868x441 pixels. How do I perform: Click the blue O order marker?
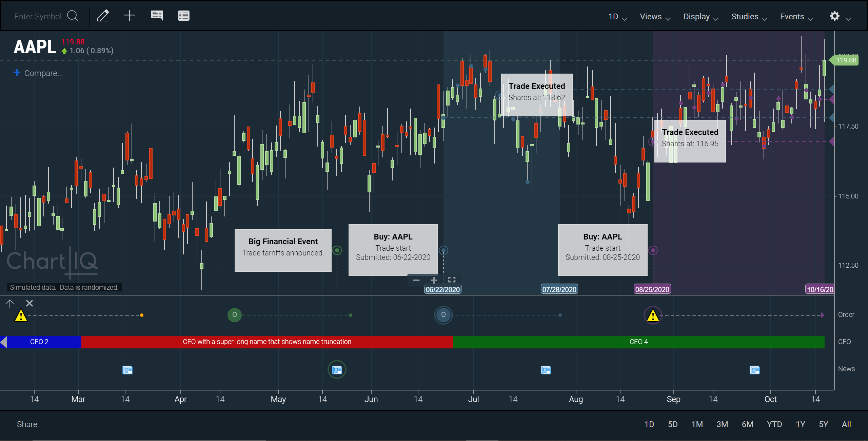pyautogui.click(x=443, y=315)
